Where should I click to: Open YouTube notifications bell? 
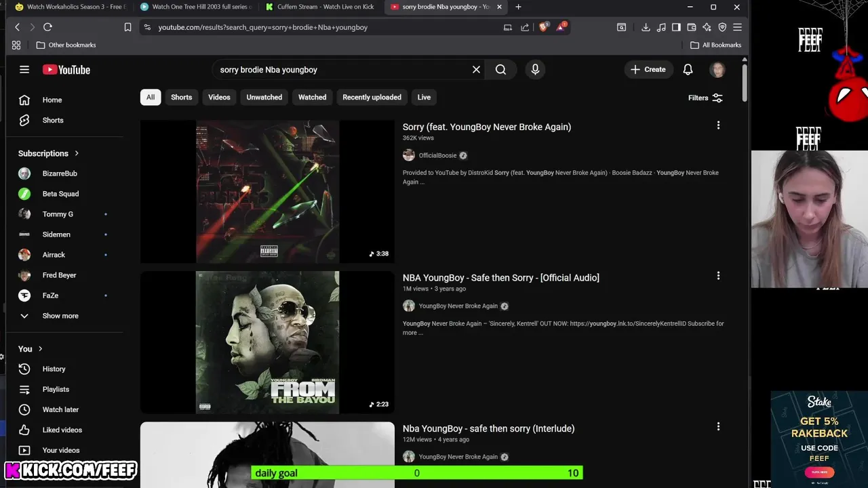point(688,69)
